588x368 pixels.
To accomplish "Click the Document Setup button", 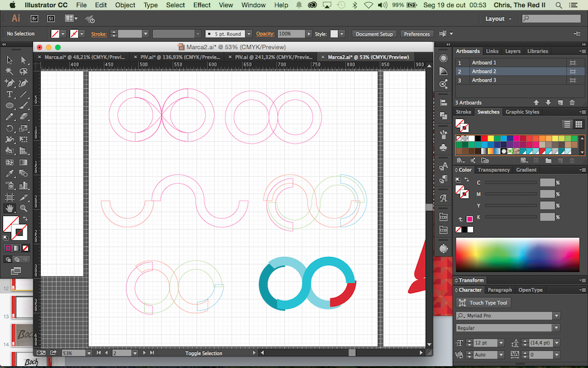I will click(x=374, y=34).
